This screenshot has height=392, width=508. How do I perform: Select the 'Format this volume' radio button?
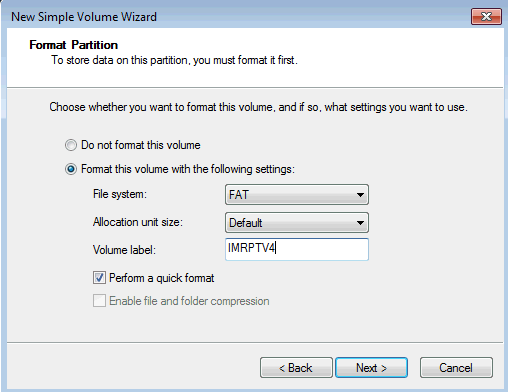tap(71, 169)
